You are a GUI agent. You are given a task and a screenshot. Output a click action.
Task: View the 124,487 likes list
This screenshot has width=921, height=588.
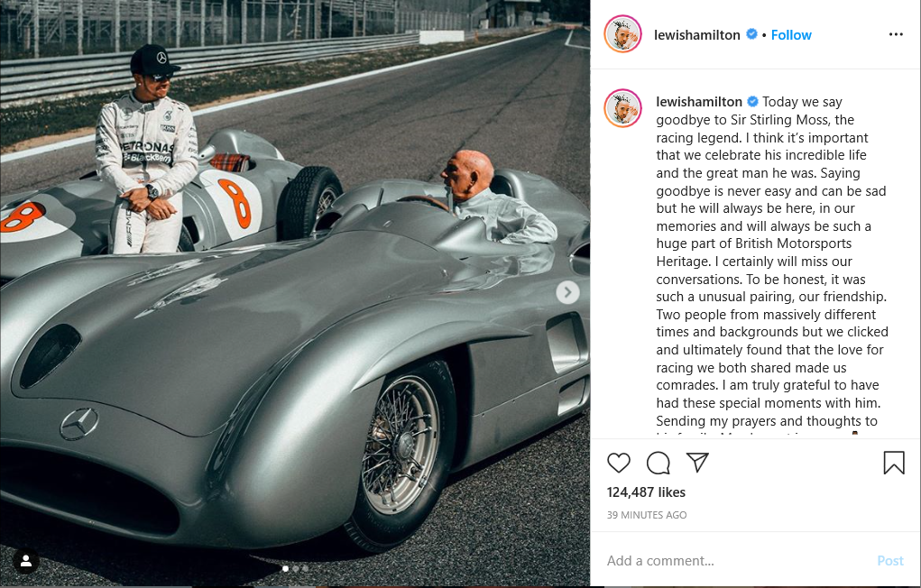point(646,492)
